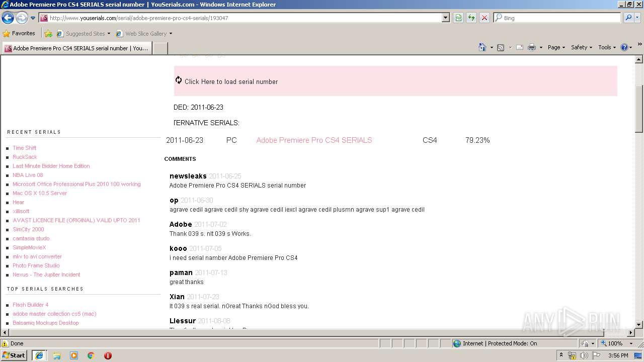Image resolution: width=644 pixels, height=362 pixels.
Task: Open the Time Shift recent serial
Action: pos(24,148)
